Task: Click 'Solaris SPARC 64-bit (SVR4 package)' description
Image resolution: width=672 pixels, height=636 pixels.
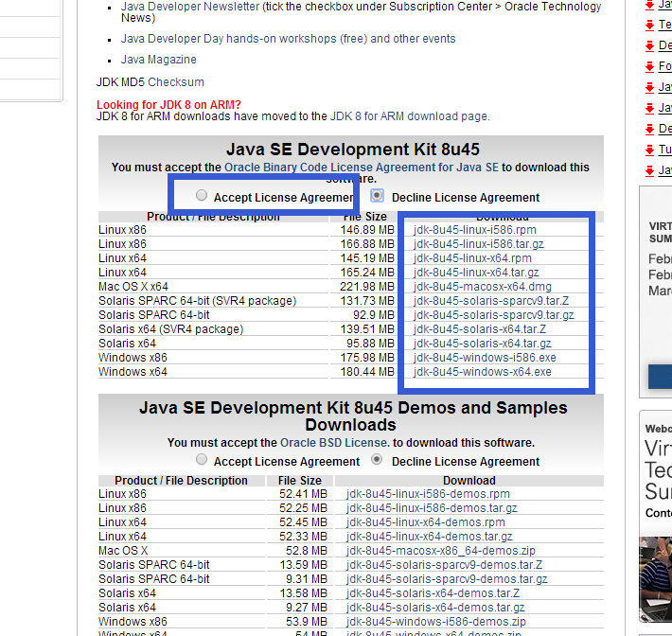Action: (197, 300)
